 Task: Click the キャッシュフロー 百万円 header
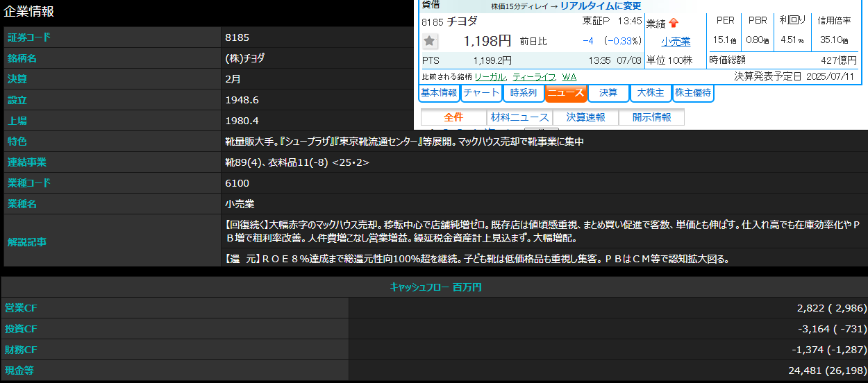pos(435,287)
